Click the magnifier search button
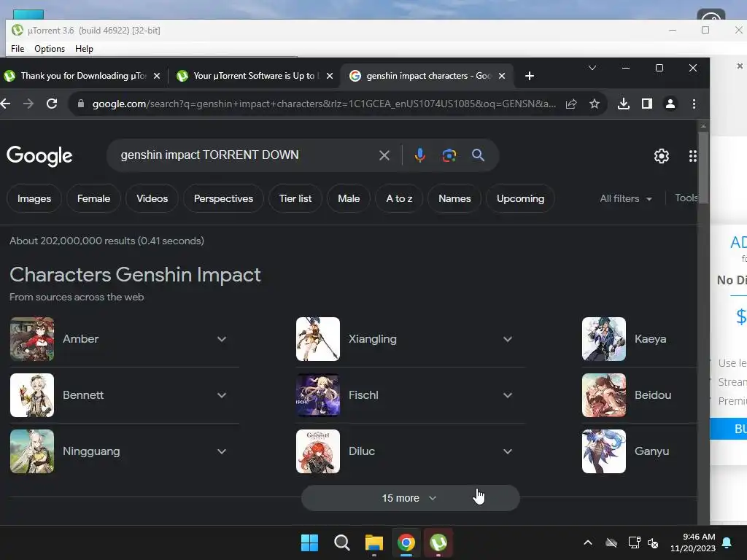Screen dimensions: 747x560 coord(478,155)
